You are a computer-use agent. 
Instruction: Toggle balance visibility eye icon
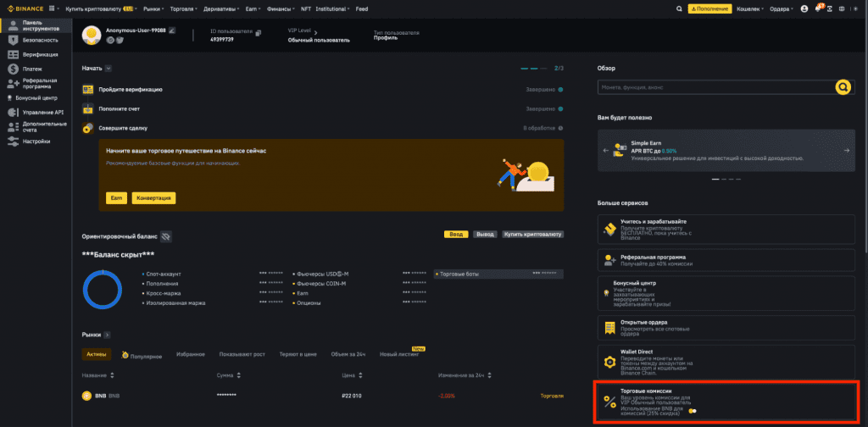[x=166, y=236]
